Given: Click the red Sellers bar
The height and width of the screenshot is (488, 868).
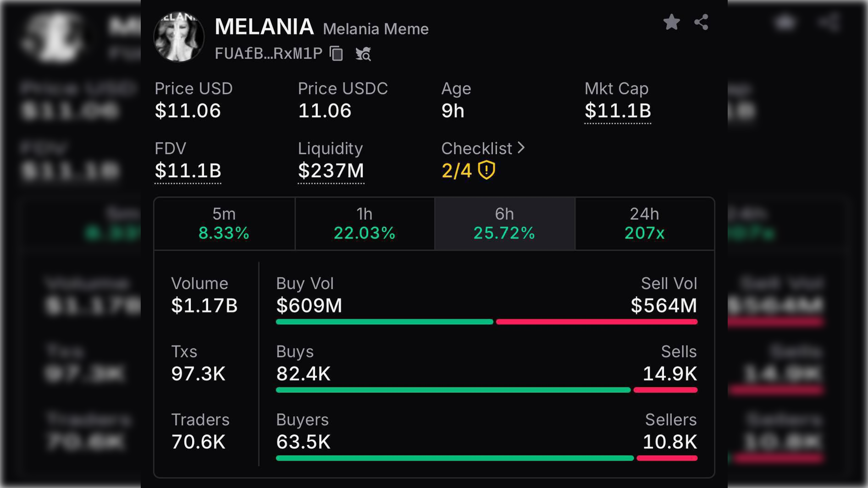Looking at the screenshot, I should (667, 458).
